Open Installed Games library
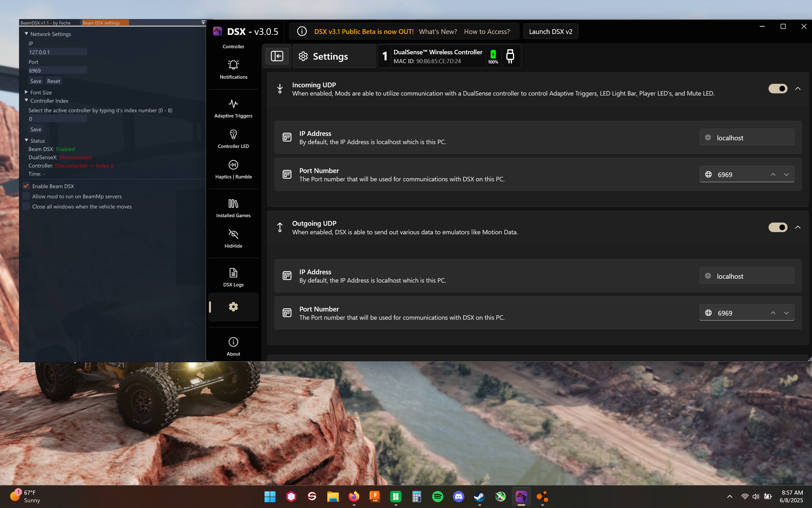The width and height of the screenshot is (812, 508). click(x=233, y=208)
